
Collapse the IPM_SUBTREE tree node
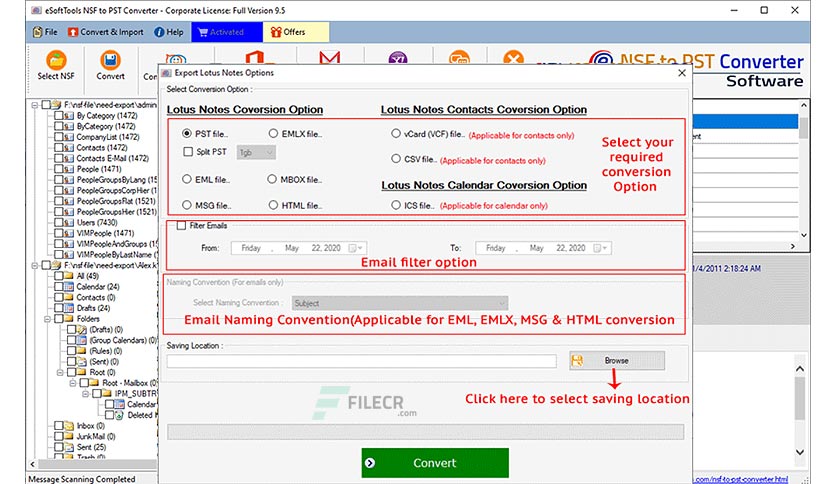[85, 393]
